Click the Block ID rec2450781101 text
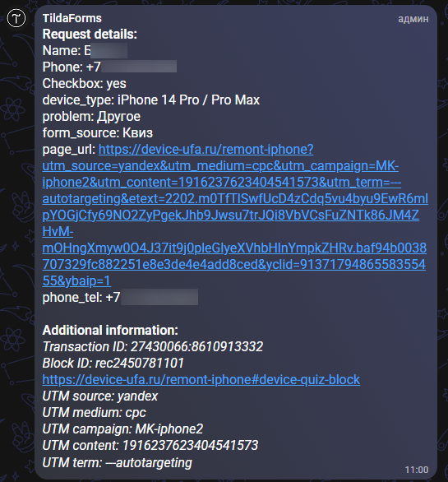This screenshot has width=448, height=482. (x=113, y=363)
